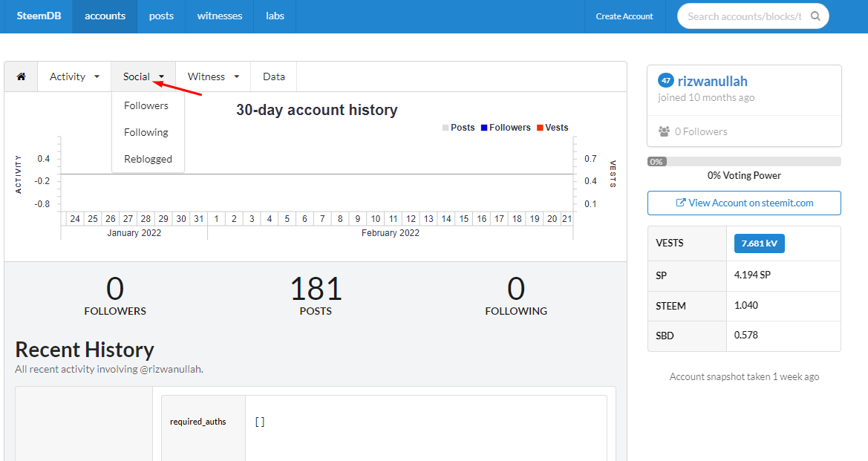Screen dimensions: 868x461
Task: Click the 181 POSTS count
Action: click(x=316, y=296)
